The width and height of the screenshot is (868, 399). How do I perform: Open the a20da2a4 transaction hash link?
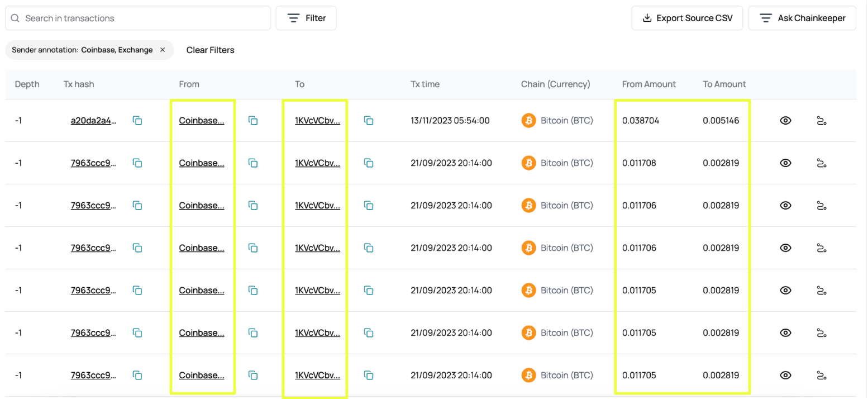click(94, 120)
